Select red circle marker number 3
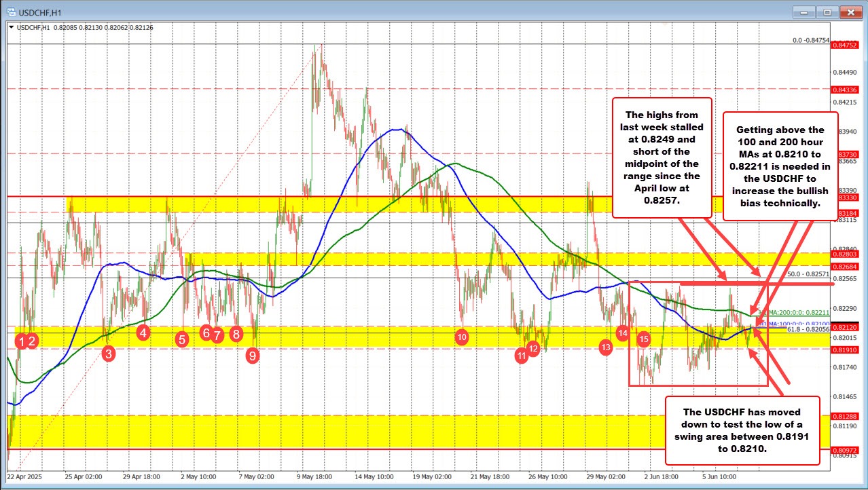The width and height of the screenshot is (868, 490). 108,353
